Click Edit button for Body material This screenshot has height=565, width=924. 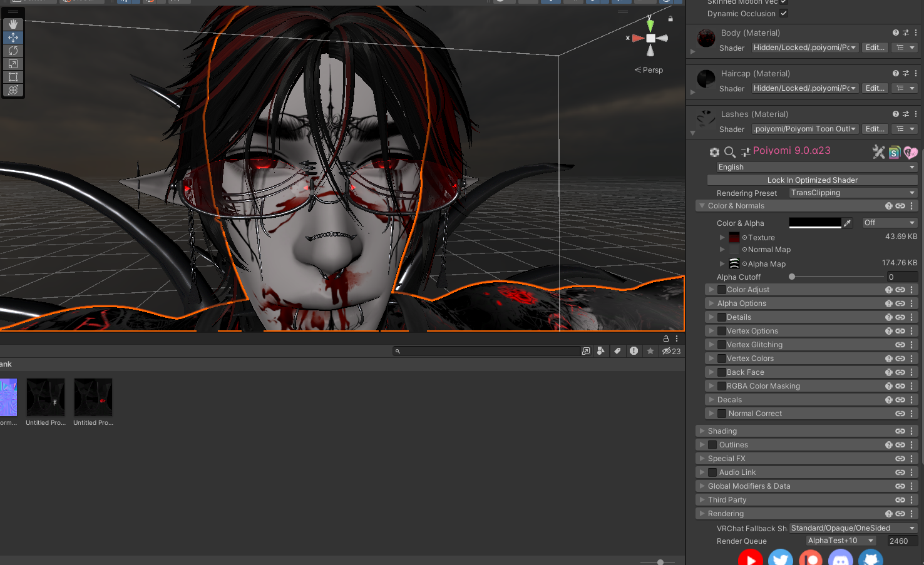click(875, 48)
